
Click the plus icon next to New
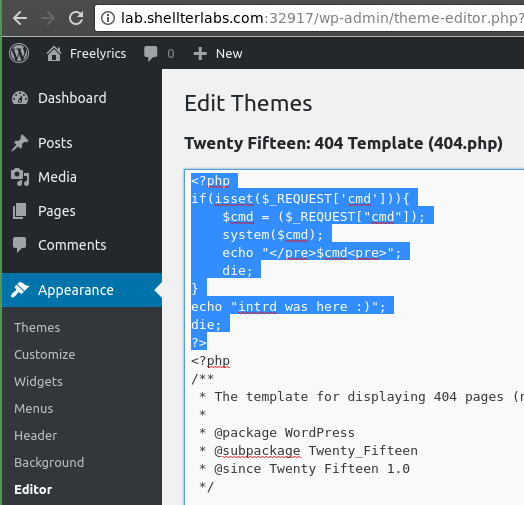200,53
